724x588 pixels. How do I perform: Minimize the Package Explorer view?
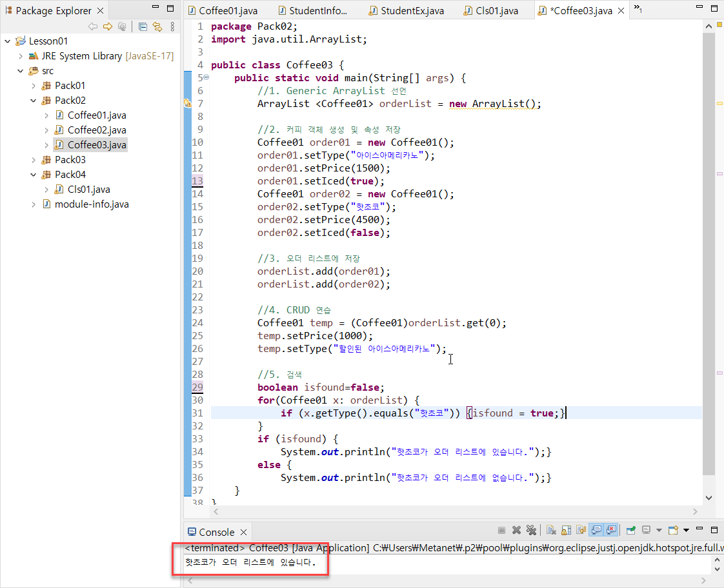pos(156,7)
